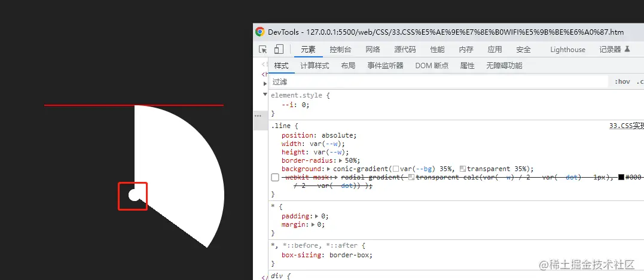Expand the border-radius shorthand triangle
The height and width of the screenshot is (280, 644).
tap(340, 160)
